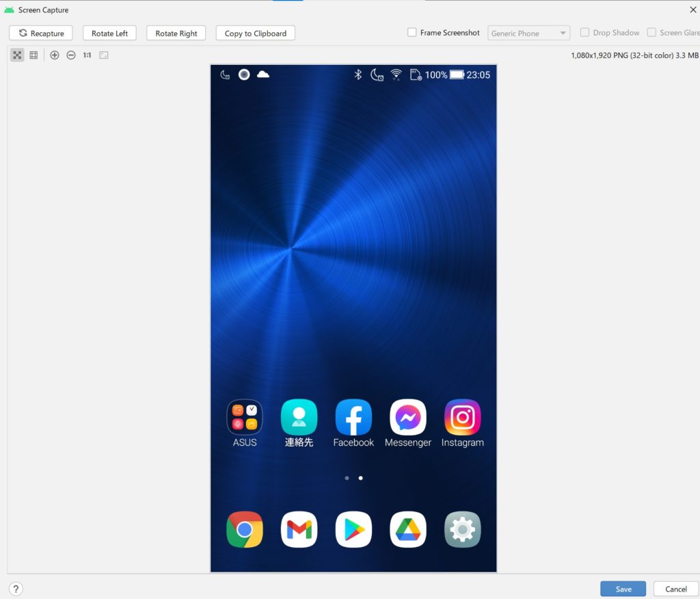
Task: Select the second home page indicator dot
Action: (x=361, y=478)
